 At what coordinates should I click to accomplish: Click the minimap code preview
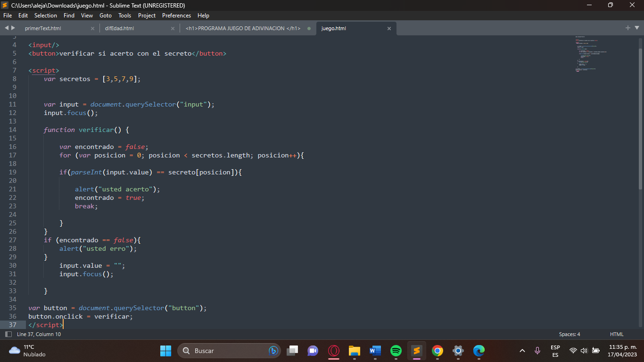click(x=591, y=54)
